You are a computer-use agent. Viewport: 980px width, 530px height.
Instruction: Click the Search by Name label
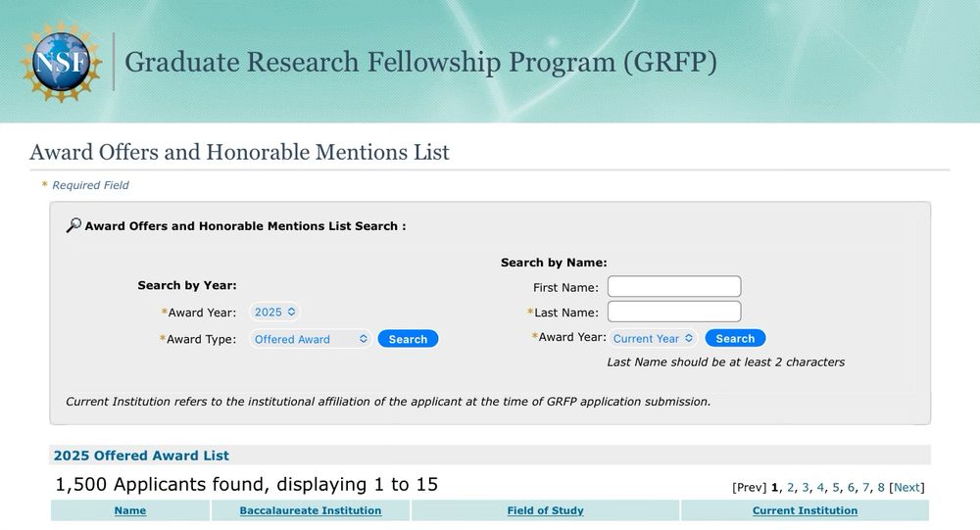(x=554, y=263)
